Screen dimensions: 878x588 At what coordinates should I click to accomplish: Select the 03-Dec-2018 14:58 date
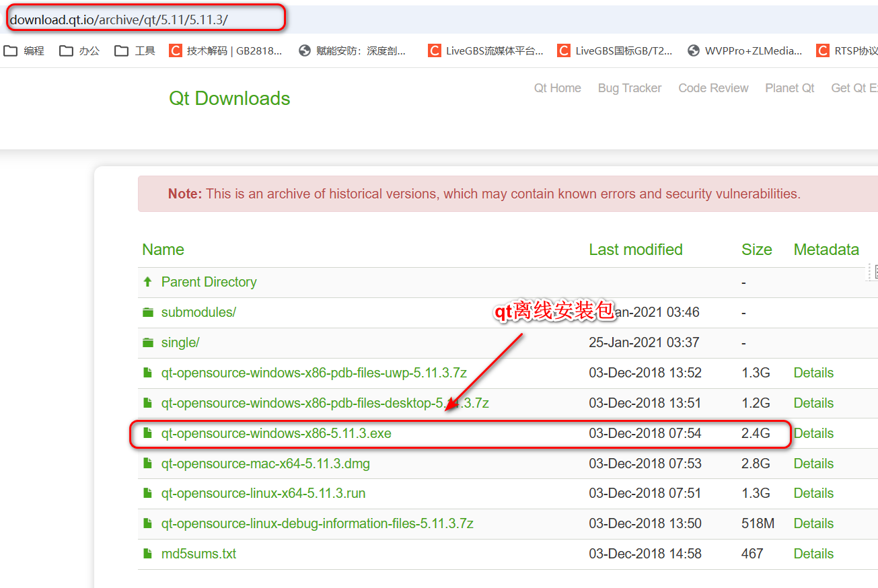[645, 554]
